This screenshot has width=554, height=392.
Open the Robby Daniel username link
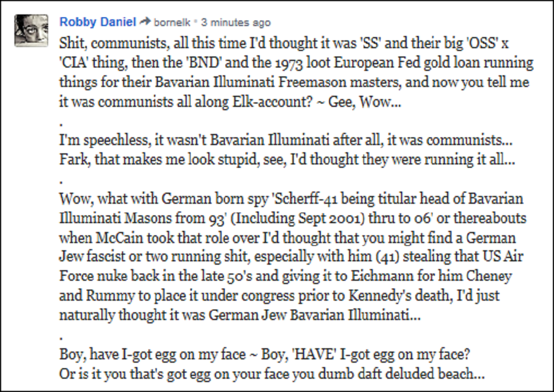[x=97, y=22]
